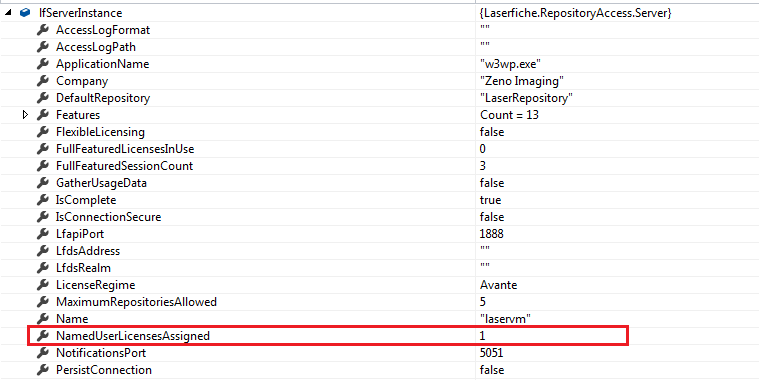Screen dimensions: 759x380
Task: Select the MaximumRepositoriesAllowed property
Action: click(x=137, y=302)
